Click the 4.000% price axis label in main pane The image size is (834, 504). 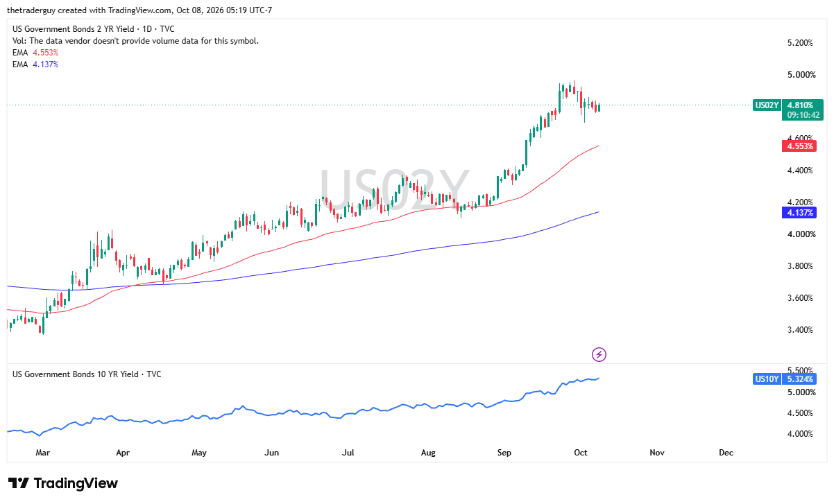tap(800, 234)
